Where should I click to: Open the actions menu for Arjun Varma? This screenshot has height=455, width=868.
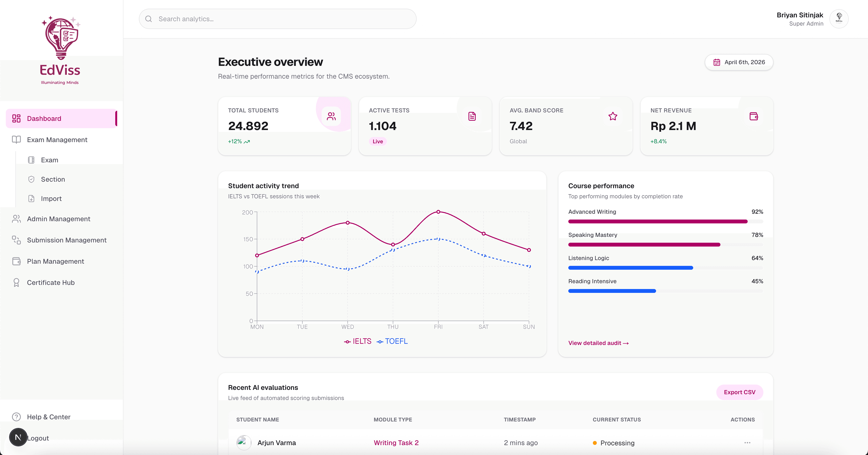tap(747, 442)
